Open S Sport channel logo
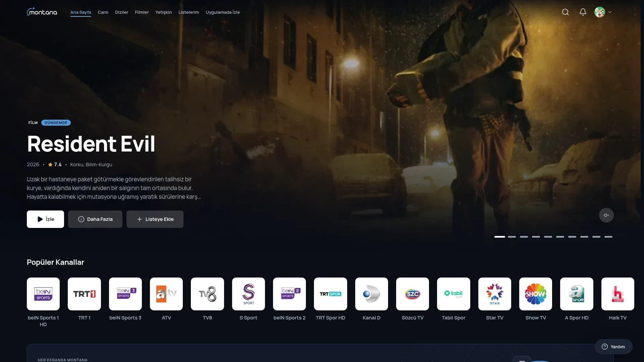Viewport: 644px width, 362px height. [249, 294]
